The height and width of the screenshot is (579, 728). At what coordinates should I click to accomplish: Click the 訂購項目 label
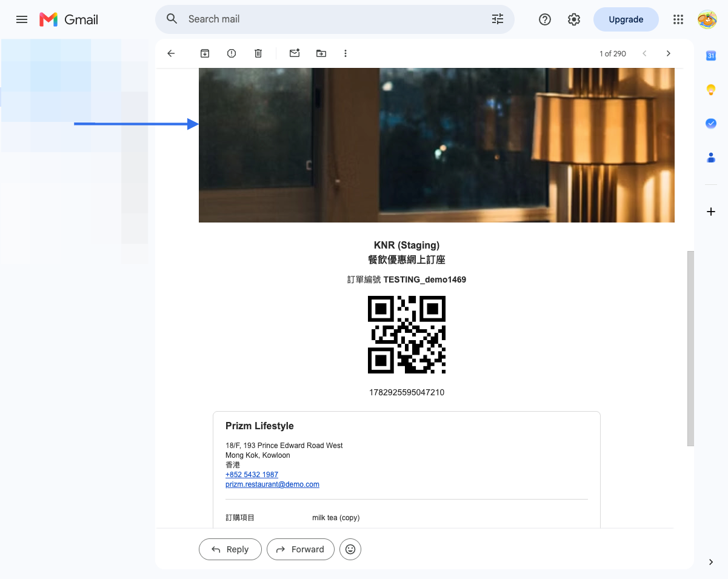pyautogui.click(x=240, y=518)
